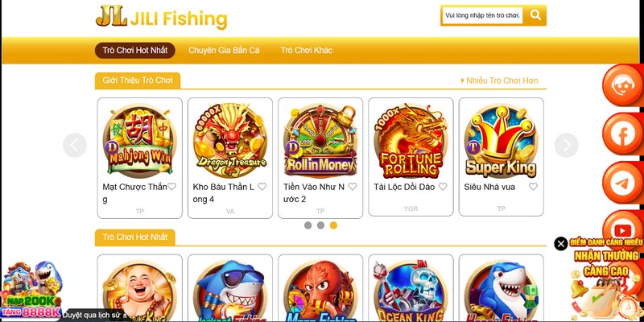Click the JL JILI Fishing logo
This screenshot has height=322, width=644.
(x=162, y=17)
